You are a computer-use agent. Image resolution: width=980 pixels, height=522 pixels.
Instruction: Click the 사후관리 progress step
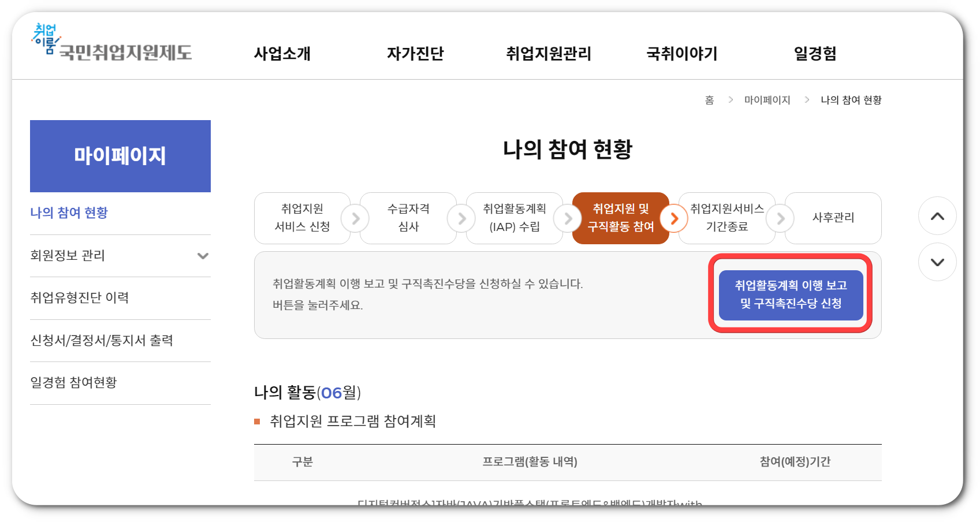coord(833,218)
